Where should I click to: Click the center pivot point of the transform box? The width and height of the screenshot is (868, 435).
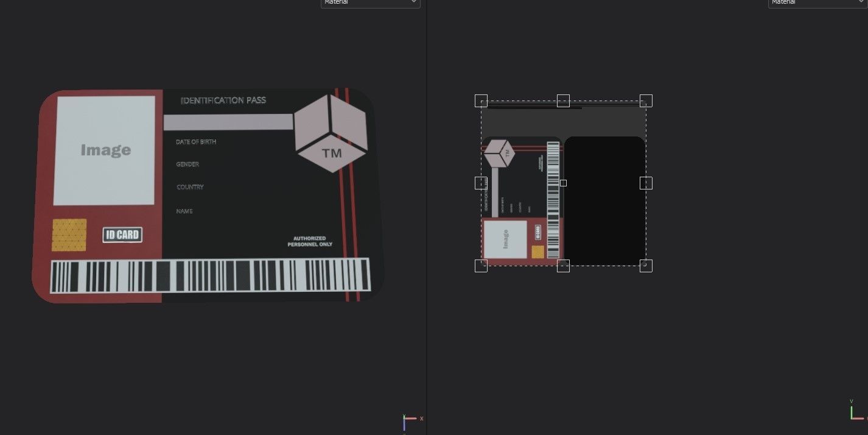(x=563, y=183)
